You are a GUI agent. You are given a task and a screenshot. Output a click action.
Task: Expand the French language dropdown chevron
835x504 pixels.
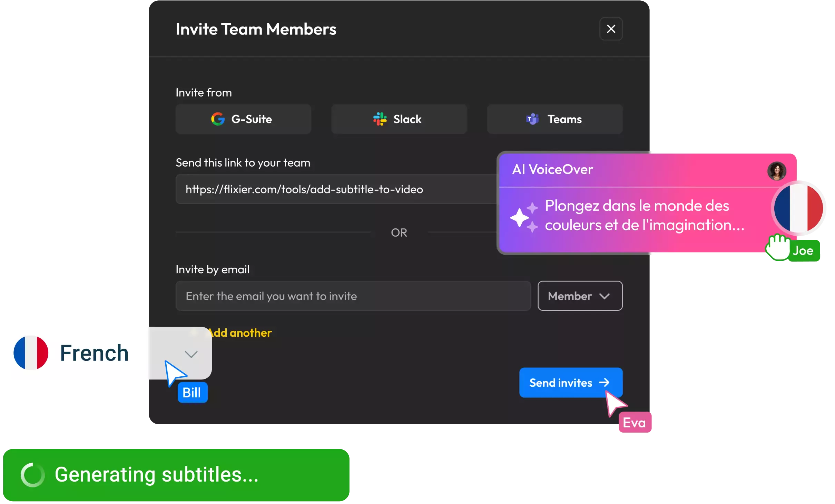[191, 354]
